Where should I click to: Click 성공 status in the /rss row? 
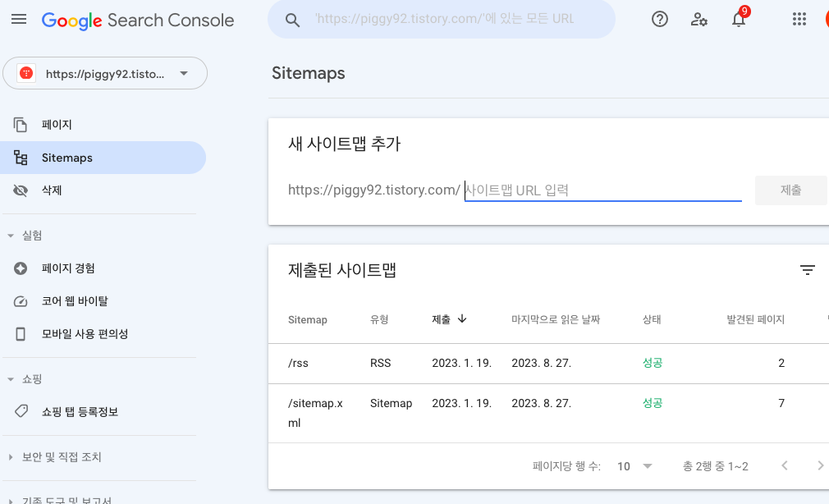click(653, 364)
